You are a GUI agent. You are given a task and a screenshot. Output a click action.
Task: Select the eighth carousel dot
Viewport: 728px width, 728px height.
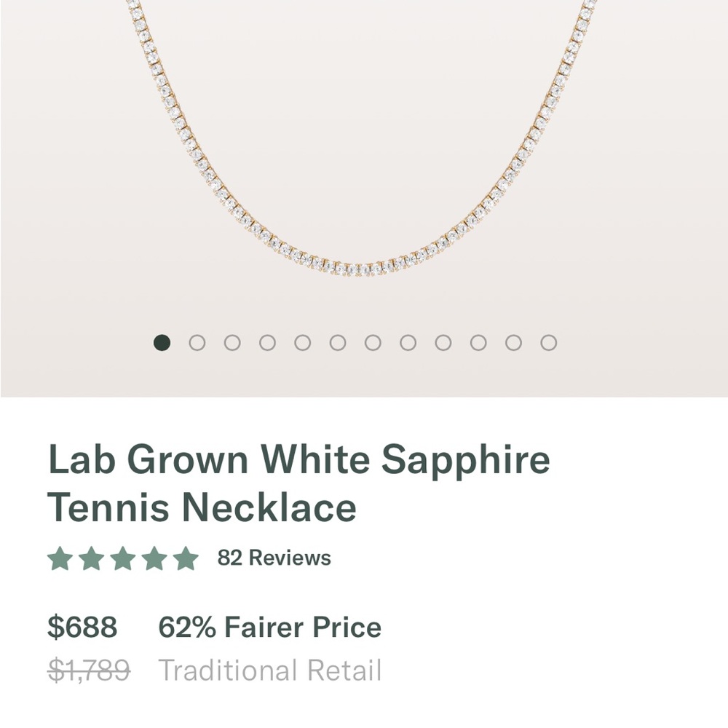[x=407, y=341]
